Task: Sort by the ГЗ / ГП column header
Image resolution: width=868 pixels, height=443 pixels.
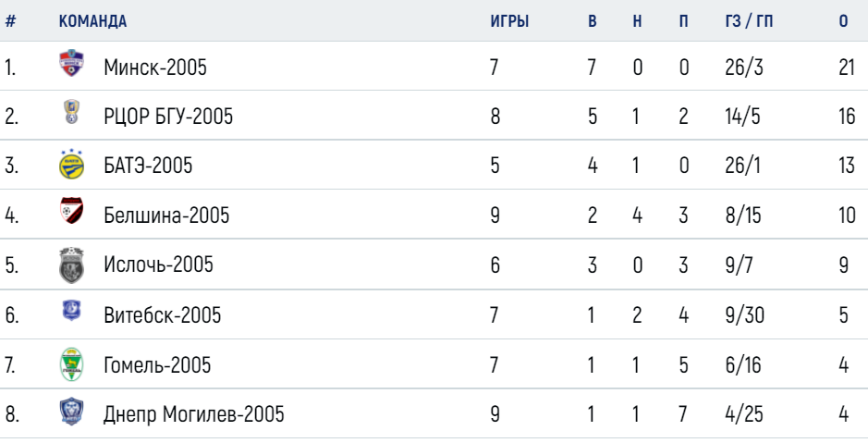Action: point(749,21)
